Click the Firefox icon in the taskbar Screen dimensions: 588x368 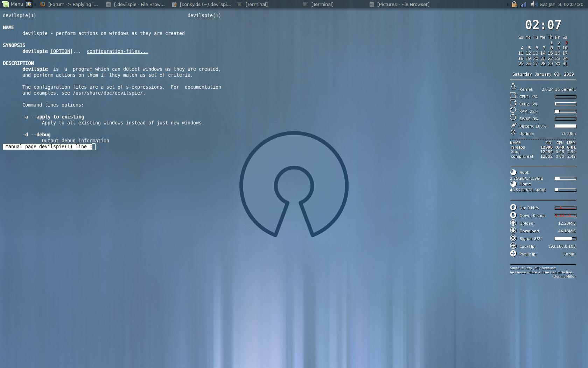[43, 4]
